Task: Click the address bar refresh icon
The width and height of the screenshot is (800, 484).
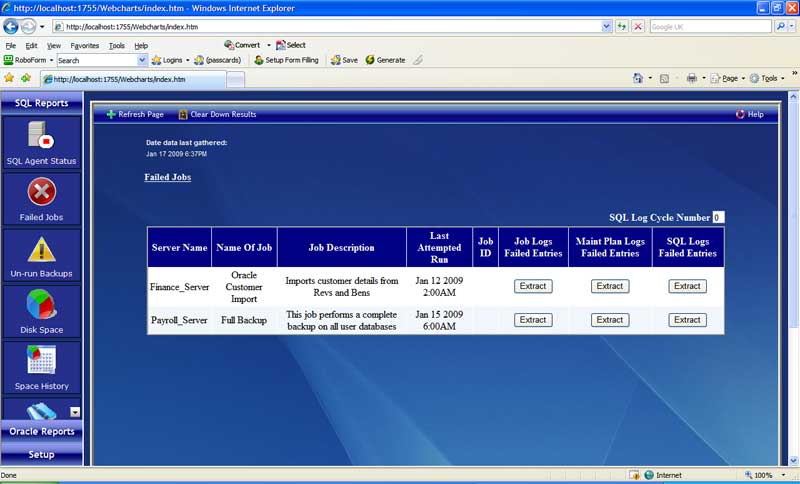Action: (621, 27)
